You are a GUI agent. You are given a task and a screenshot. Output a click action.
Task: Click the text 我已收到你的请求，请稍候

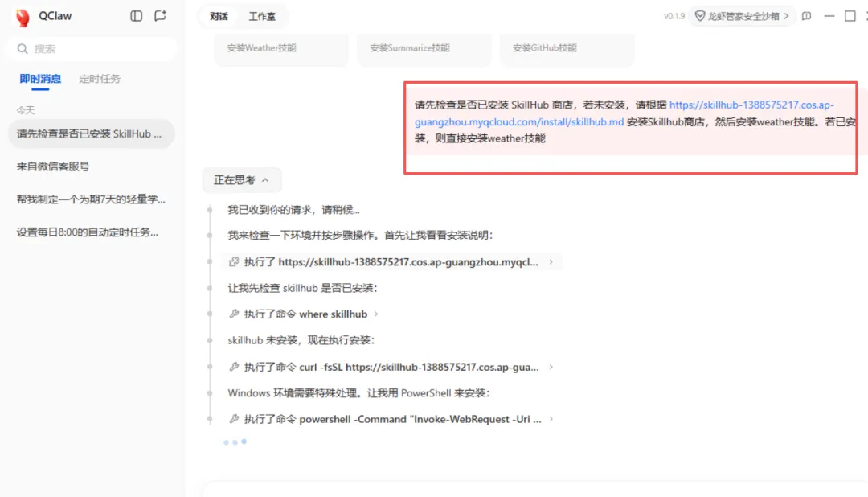(x=293, y=210)
